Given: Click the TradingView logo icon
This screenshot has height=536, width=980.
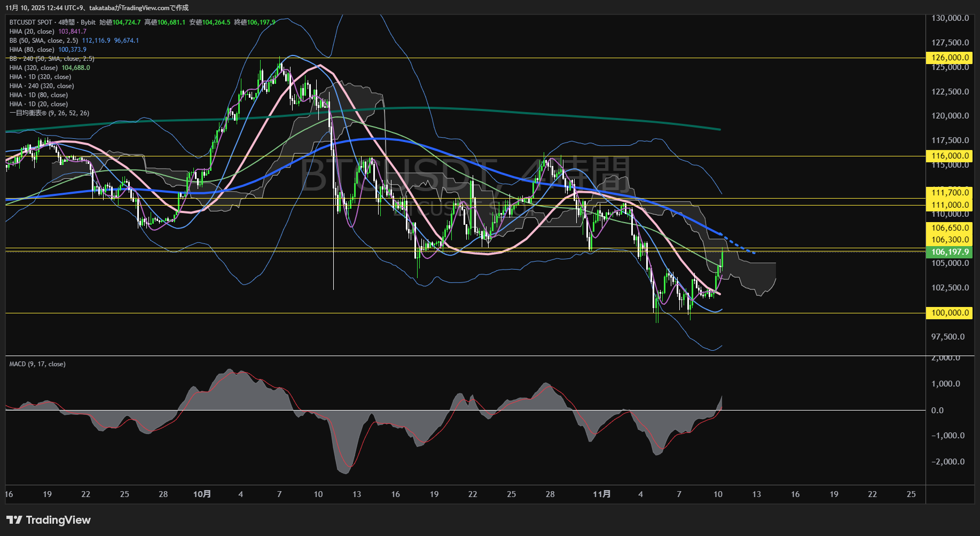Looking at the screenshot, I should (x=14, y=520).
